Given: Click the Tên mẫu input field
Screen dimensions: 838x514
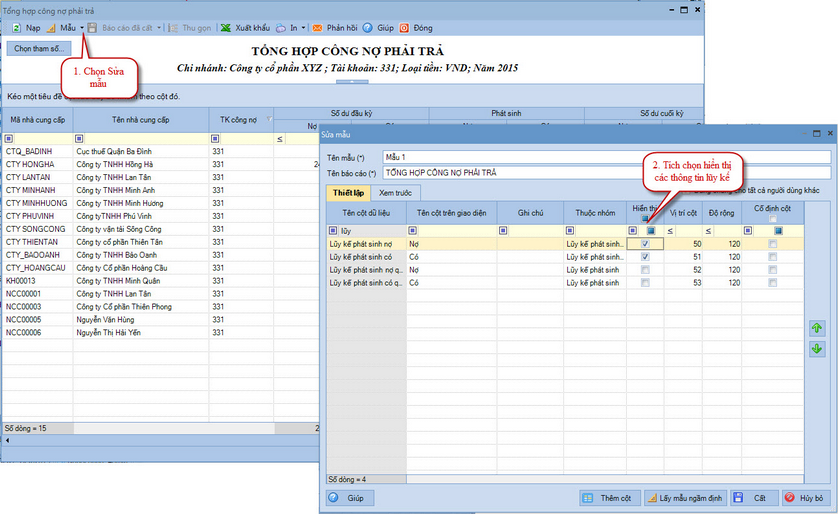Looking at the screenshot, I should click(607, 157).
